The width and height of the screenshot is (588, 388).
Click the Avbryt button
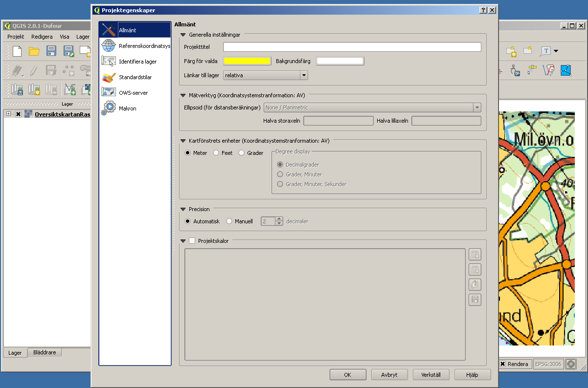[x=389, y=375]
